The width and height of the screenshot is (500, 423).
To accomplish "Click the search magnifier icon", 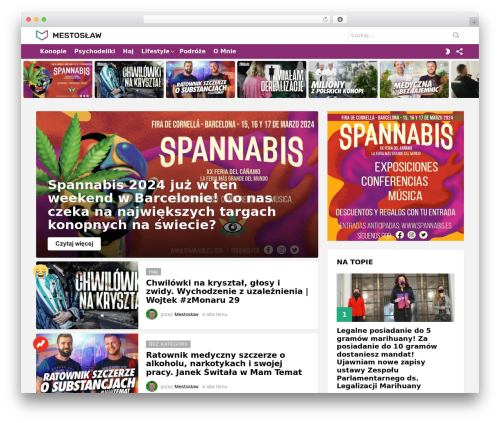I will (456, 35).
